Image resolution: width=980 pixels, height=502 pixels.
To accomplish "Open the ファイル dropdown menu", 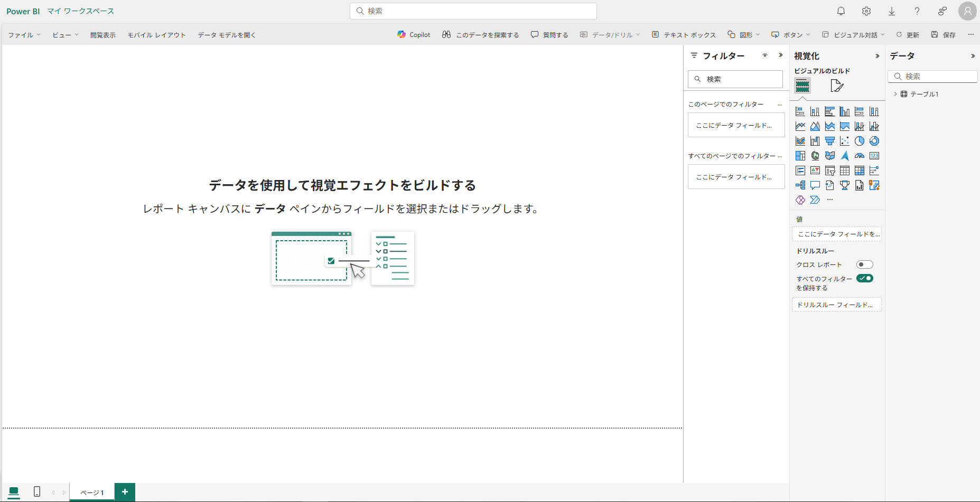I will tap(24, 35).
